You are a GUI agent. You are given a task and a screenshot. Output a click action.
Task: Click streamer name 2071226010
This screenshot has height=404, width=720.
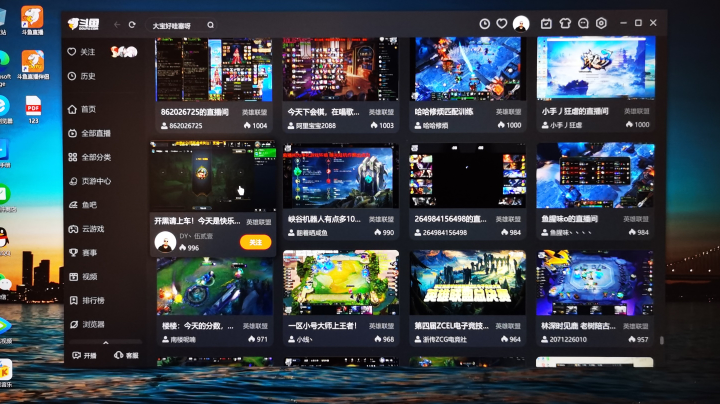click(568, 340)
